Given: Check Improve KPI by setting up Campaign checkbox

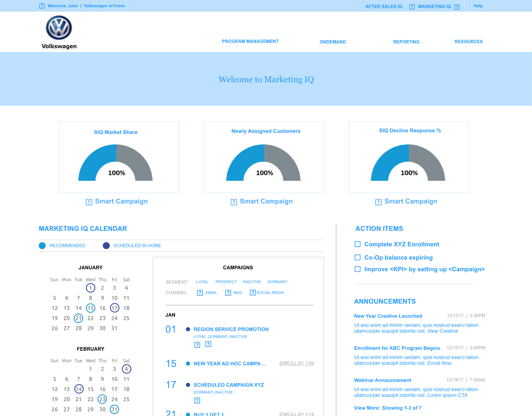Looking at the screenshot, I should (x=358, y=269).
